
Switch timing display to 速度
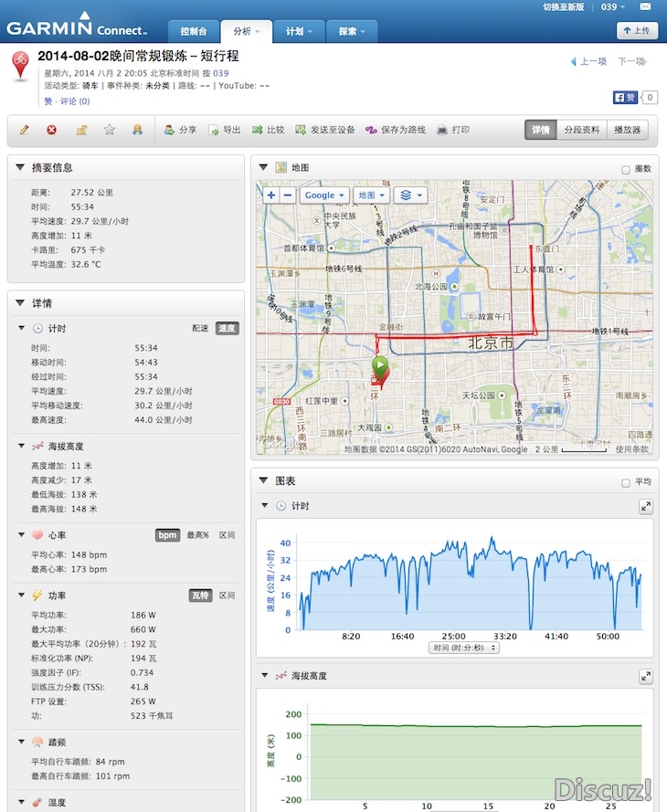click(227, 328)
